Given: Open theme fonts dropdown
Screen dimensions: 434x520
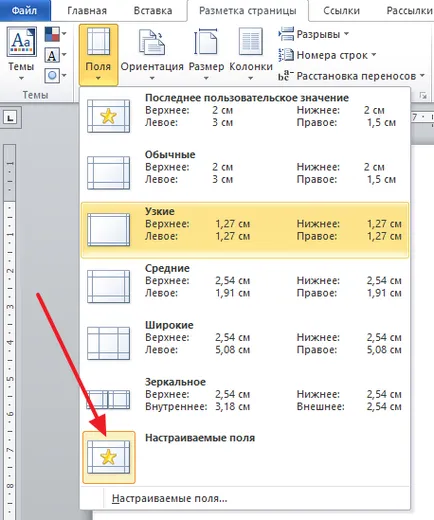Looking at the screenshot, I should point(55,55).
